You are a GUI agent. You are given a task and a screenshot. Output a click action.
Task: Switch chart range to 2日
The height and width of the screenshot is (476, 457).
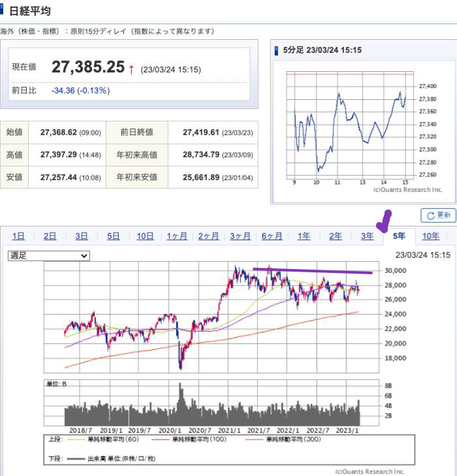pyautogui.click(x=50, y=236)
